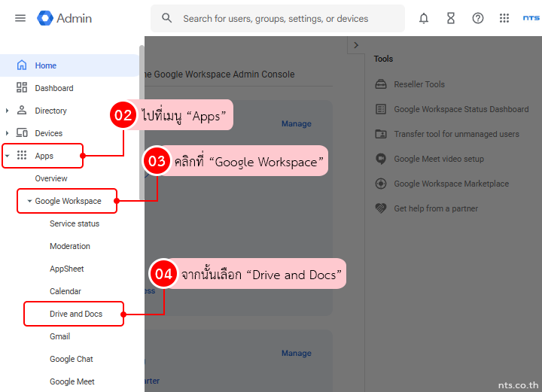Click the Reseller Tools icon
Screen dimensions: 542x392
pyautogui.click(x=381, y=84)
